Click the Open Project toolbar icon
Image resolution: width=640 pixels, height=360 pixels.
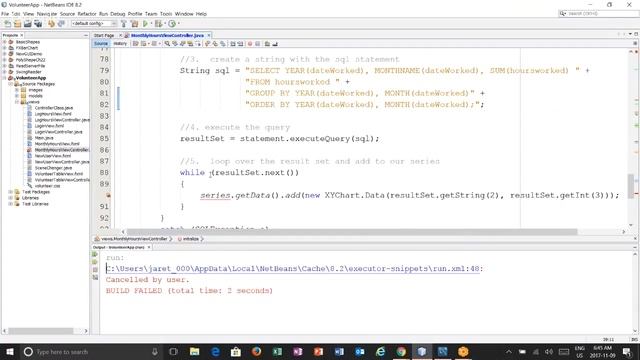tap(28, 24)
